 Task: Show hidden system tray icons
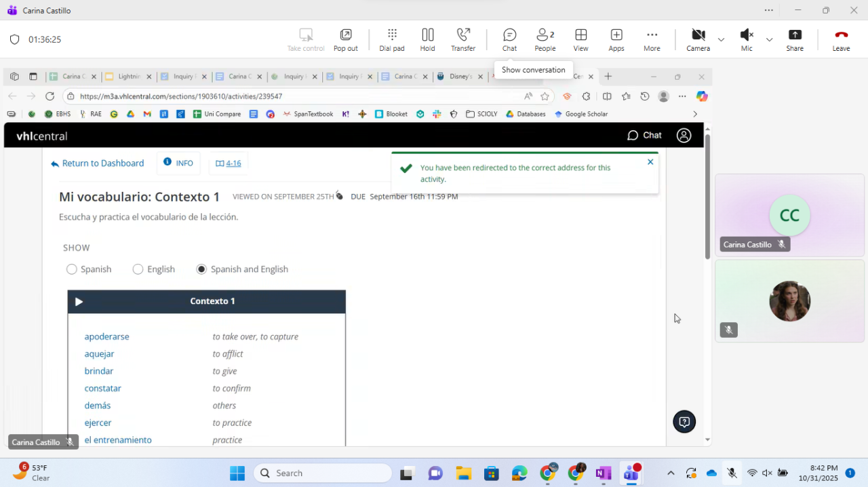point(671,473)
